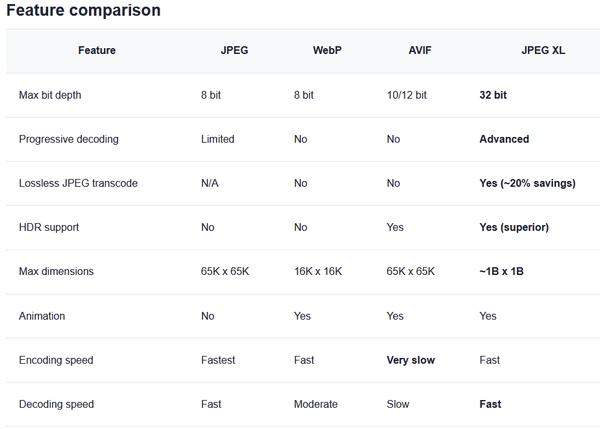Click the JPEG XL column header
The width and height of the screenshot is (600, 430).
click(x=543, y=51)
